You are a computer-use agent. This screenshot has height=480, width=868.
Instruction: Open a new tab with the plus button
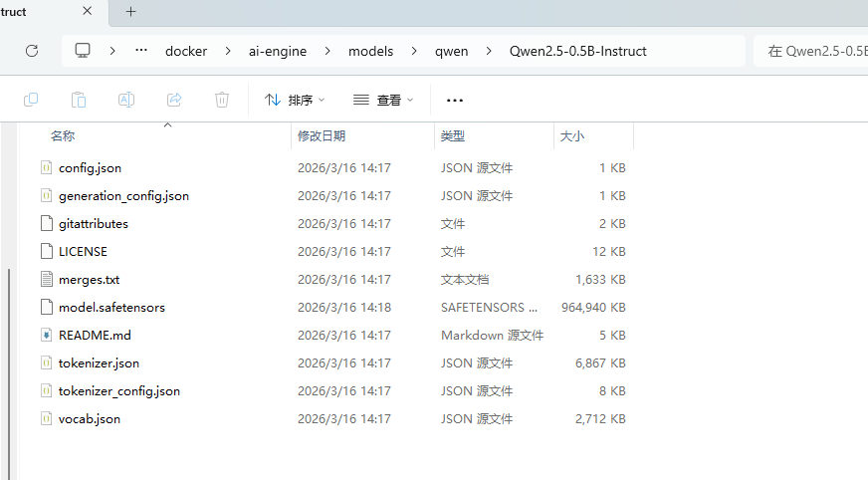(130, 12)
